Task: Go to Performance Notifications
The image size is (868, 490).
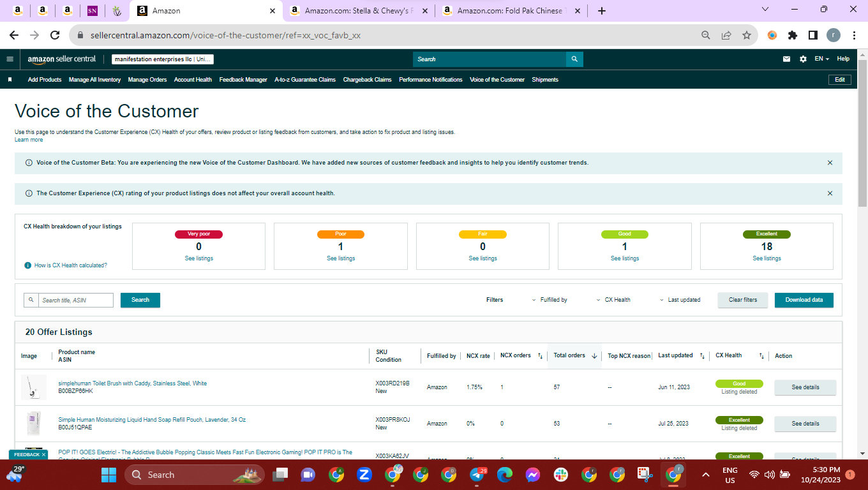Action: click(x=431, y=80)
